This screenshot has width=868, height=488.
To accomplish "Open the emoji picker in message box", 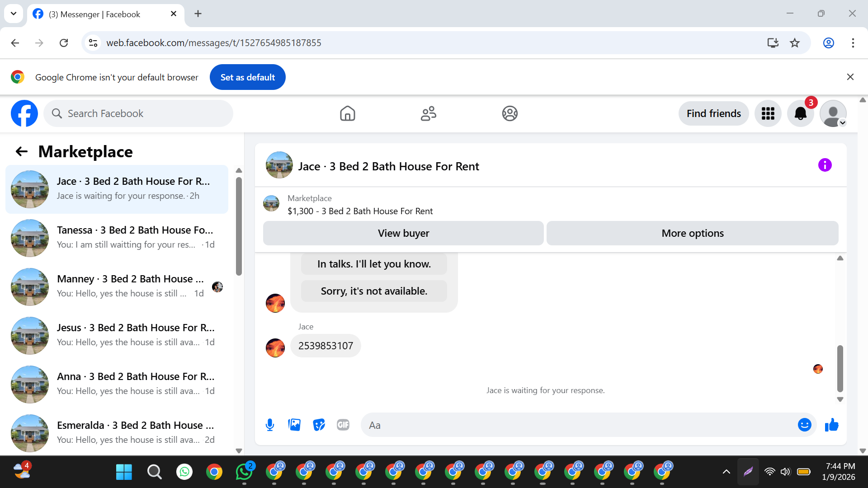I will [804, 425].
